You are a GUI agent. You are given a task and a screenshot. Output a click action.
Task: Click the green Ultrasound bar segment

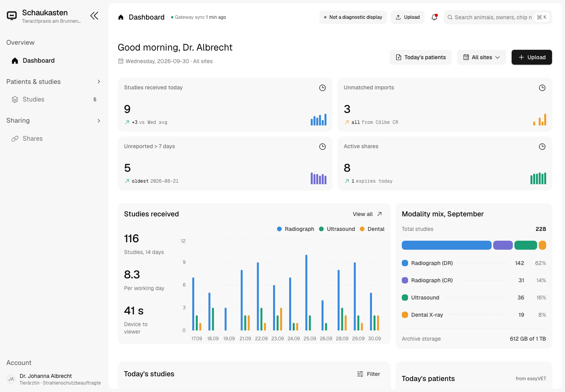click(x=526, y=245)
